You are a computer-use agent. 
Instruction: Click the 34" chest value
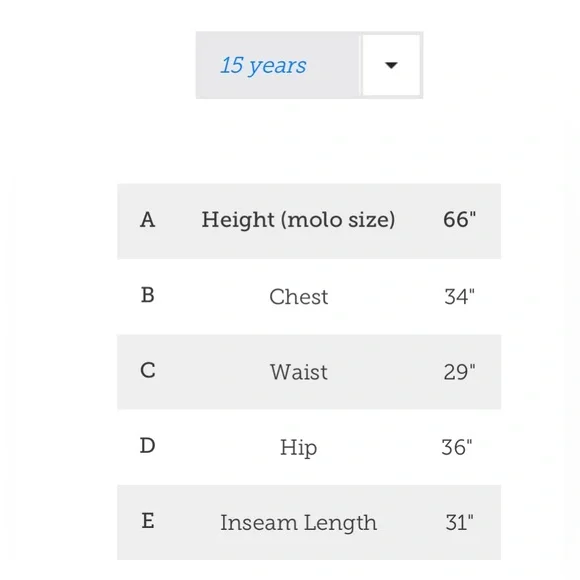pos(459,297)
